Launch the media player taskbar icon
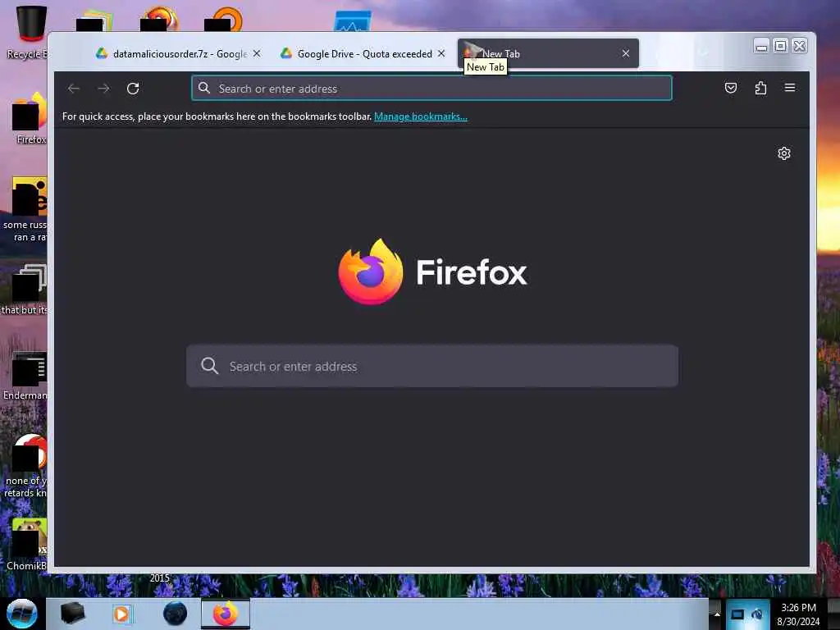Image resolution: width=840 pixels, height=630 pixels. click(x=121, y=614)
